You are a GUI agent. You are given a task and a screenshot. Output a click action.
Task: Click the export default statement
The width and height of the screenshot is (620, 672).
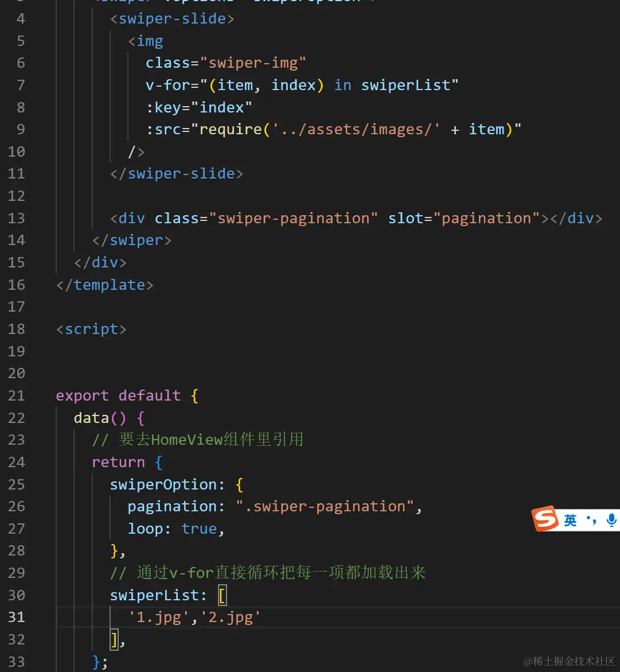tap(118, 395)
